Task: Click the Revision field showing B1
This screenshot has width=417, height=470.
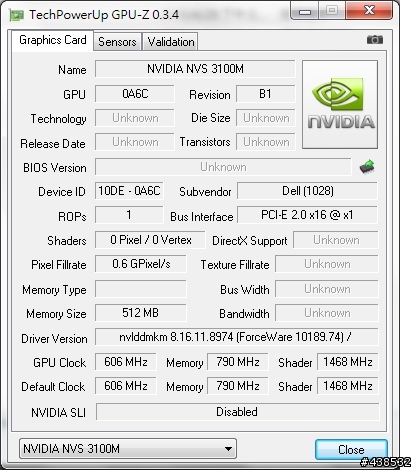Action: tap(266, 94)
